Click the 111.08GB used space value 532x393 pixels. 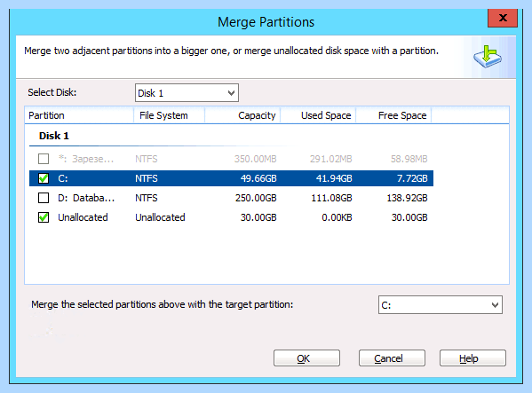(331, 198)
